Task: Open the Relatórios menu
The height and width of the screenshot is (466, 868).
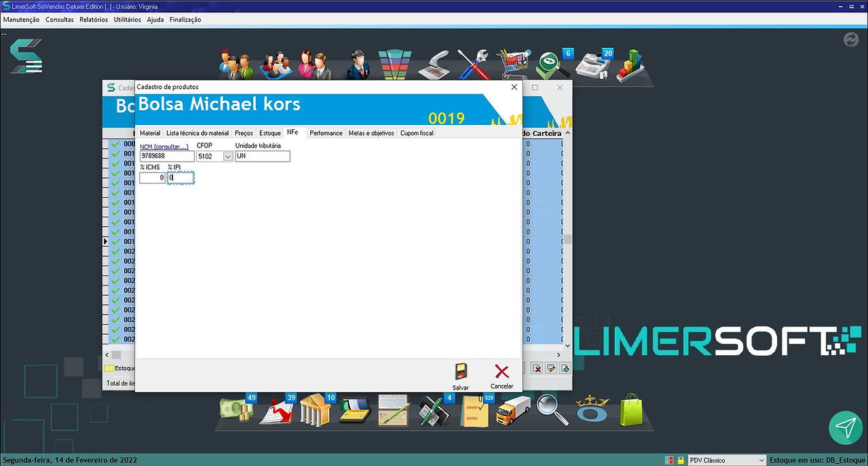Action: pos(94,20)
